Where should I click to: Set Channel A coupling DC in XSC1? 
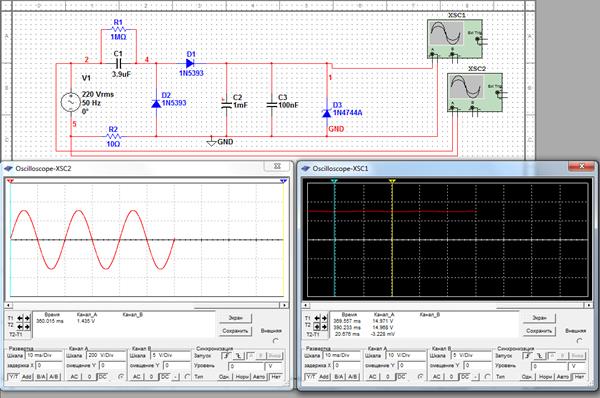point(400,377)
